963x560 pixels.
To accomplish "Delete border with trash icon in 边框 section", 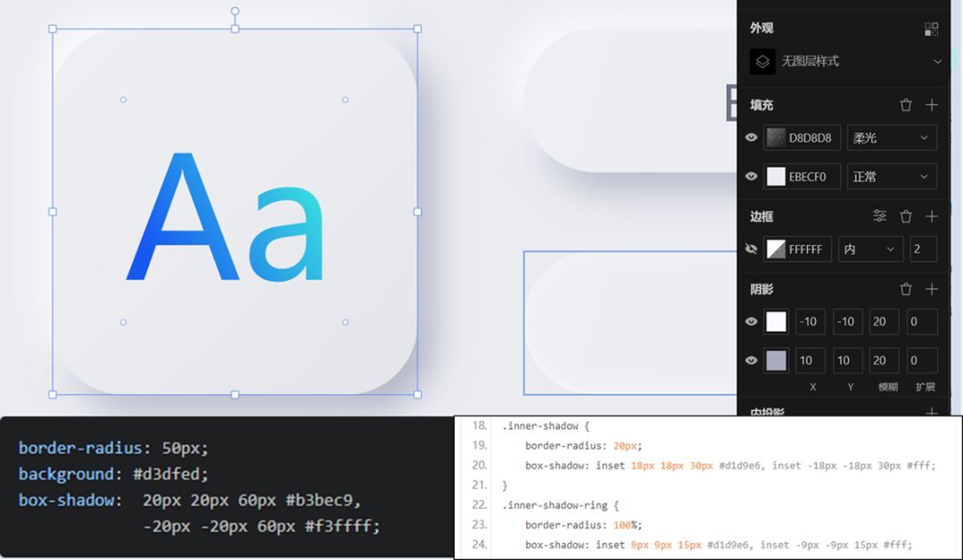I will coord(906,216).
